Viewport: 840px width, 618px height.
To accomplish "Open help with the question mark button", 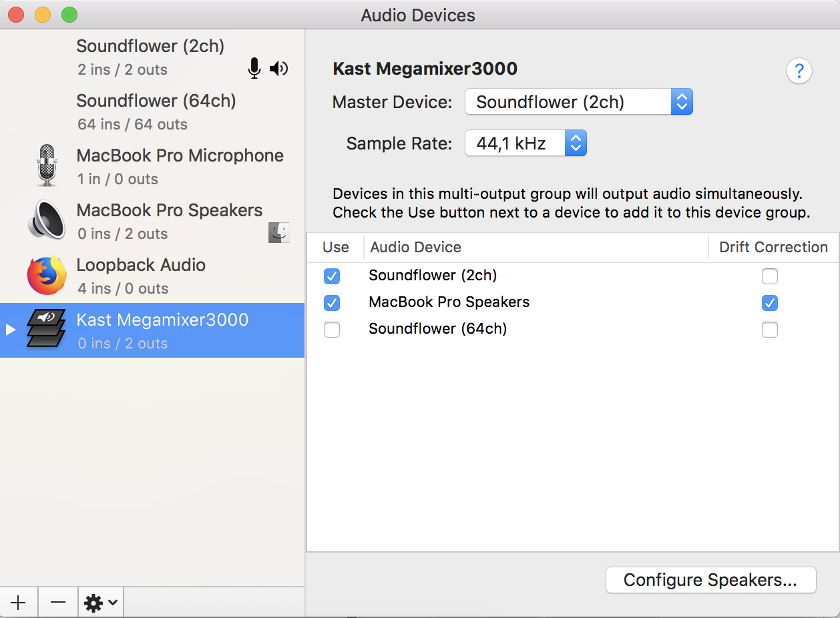I will point(799,71).
